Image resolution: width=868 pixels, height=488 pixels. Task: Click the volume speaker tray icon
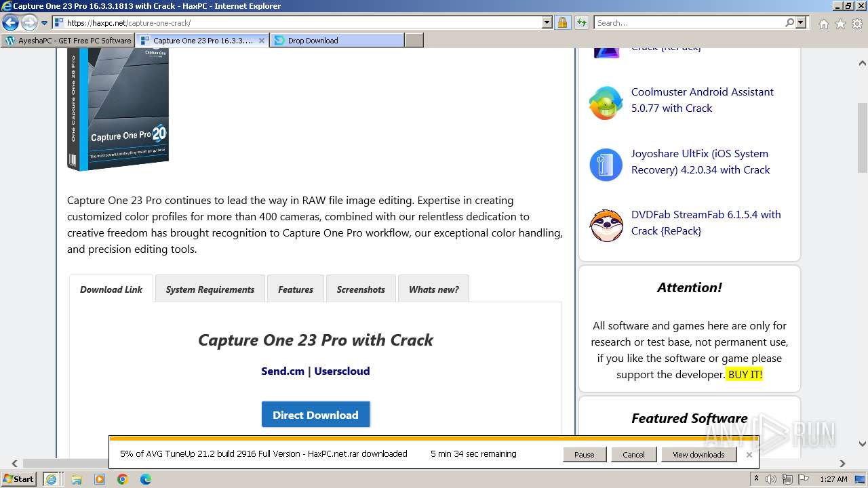(x=771, y=479)
